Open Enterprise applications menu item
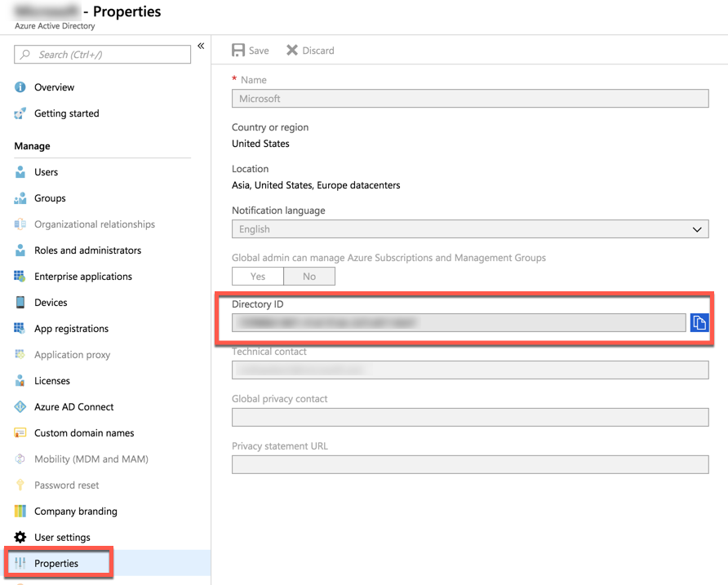Screen dimensions: 728x585 [82, 277]
